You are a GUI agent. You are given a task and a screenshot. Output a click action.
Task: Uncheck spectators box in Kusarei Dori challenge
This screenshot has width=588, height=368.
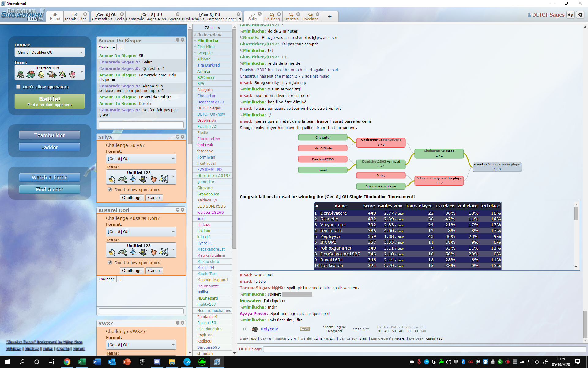click(x=110, y=263)
